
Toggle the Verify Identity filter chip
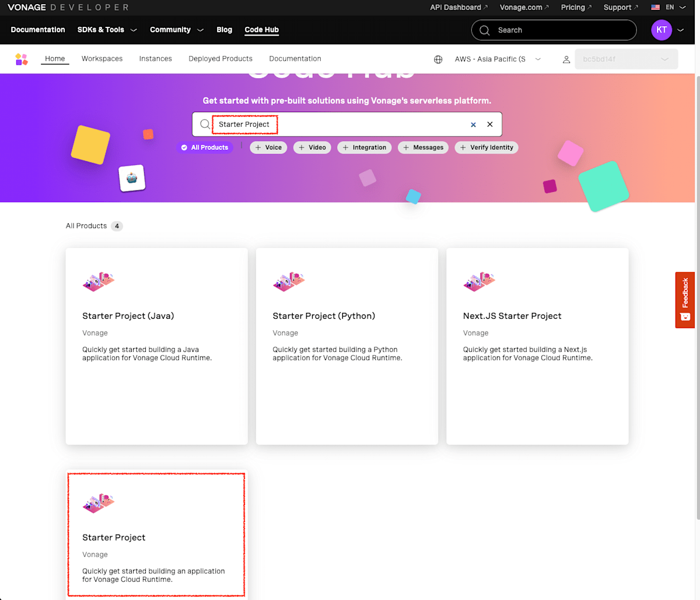pos(487,148)
